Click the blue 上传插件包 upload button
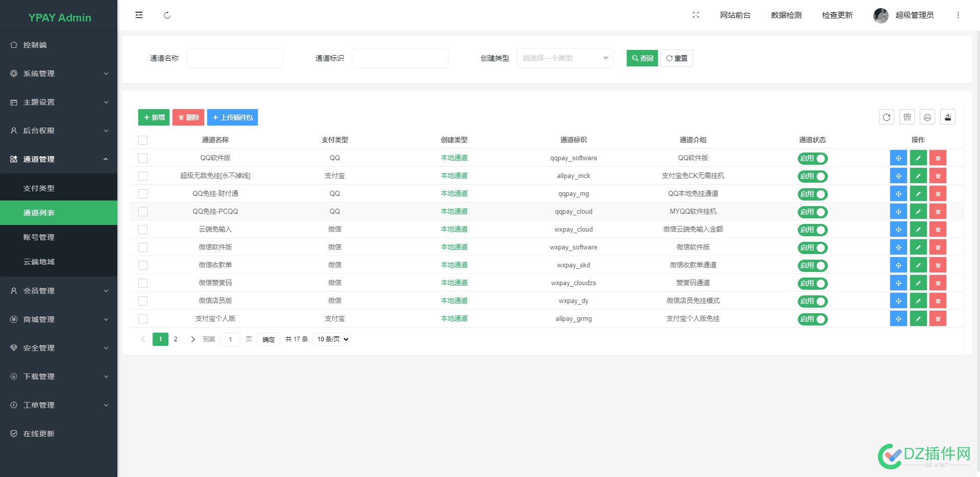Screen dimensions: 980x477 point(232,117)
